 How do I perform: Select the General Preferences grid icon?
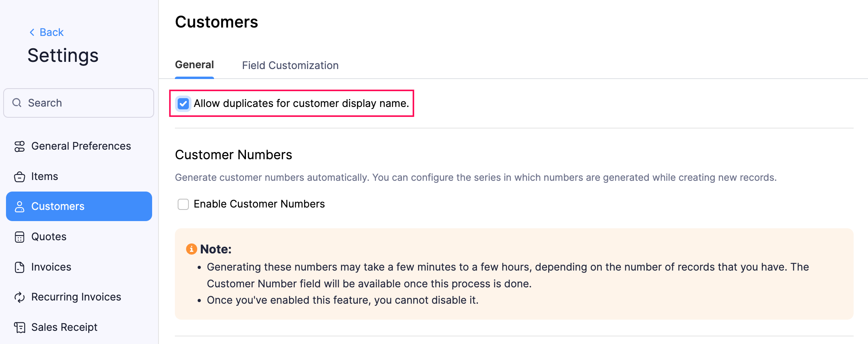coord(20,146)
